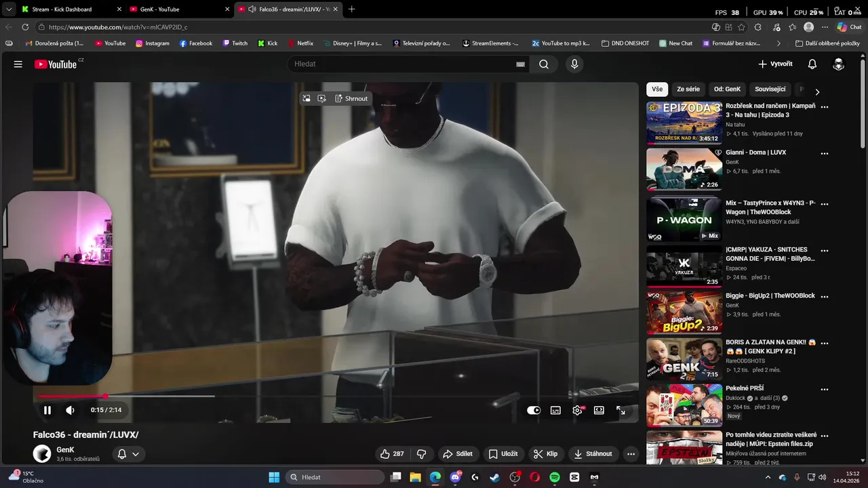Open options for P-Wagon mix
Screen dimensions: 868x488
click(825, 204)
